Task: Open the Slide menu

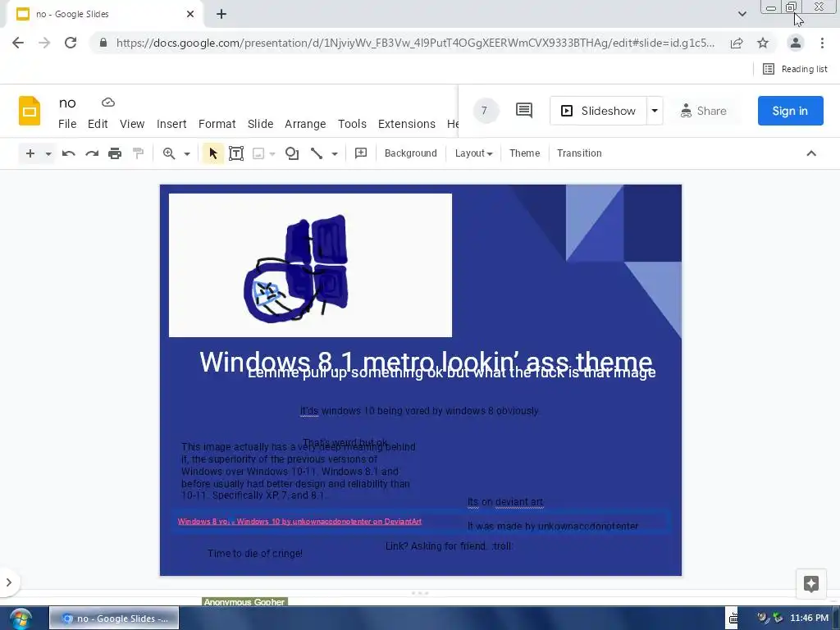Action: coord(260,124)
